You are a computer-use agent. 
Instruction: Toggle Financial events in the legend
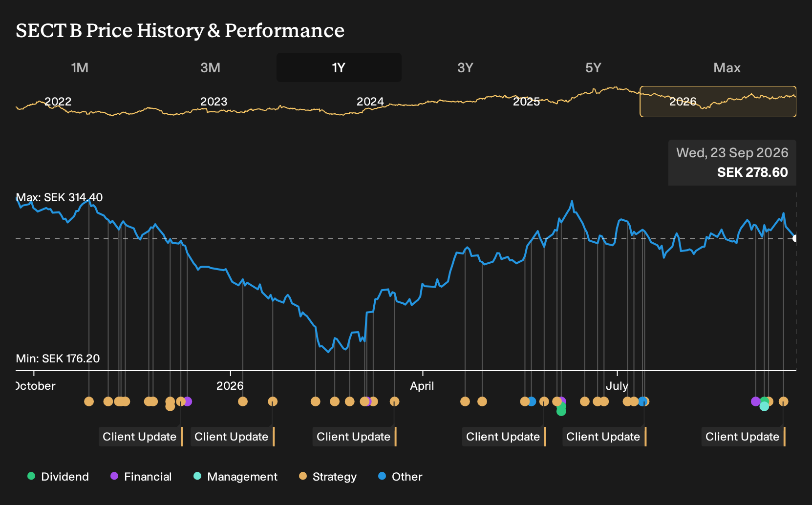click(x=141, y=477)
